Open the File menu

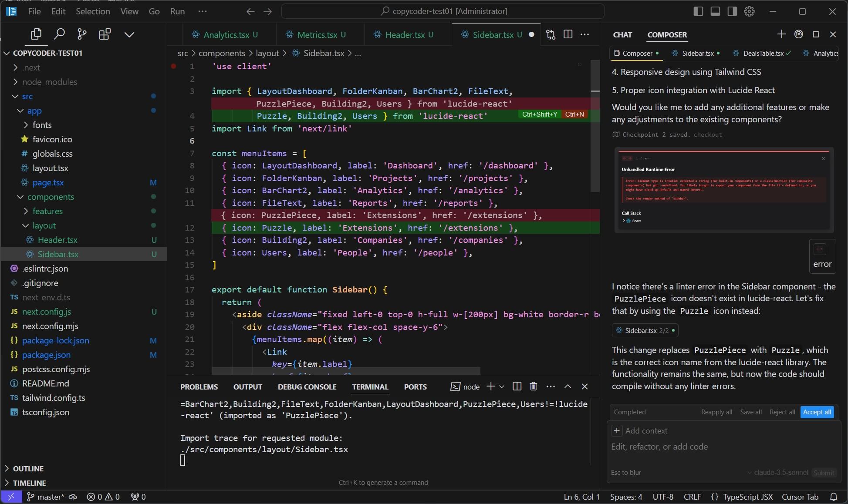coord(34,11)
